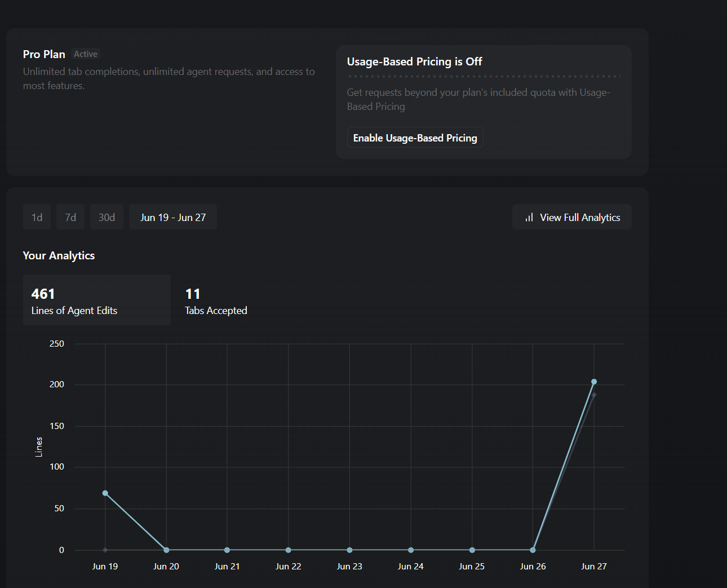Select the 30d time range
The width and height of the screenshot is (727, 588).
point(107,217)
